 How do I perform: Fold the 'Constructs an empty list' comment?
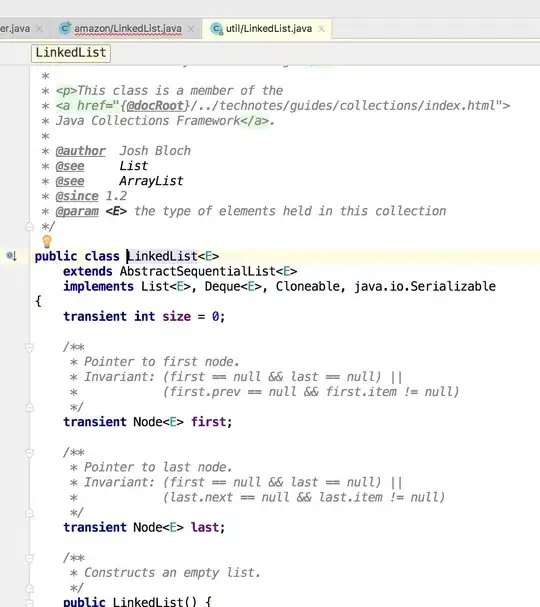[x=29, y=558]
